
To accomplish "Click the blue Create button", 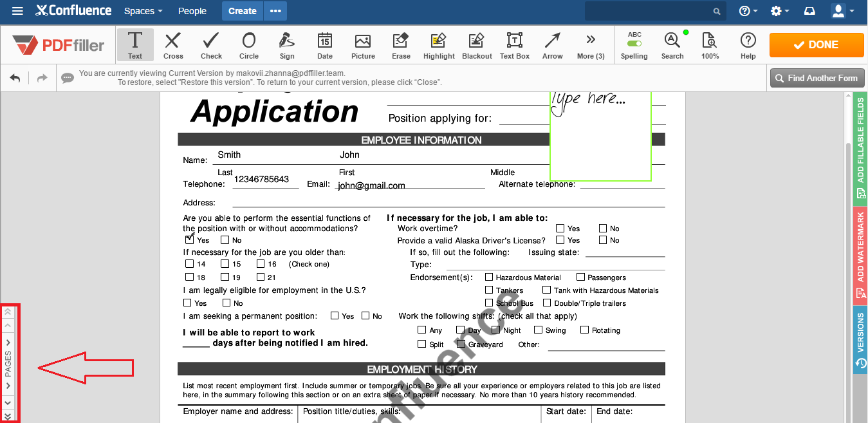I will point(243,11).
